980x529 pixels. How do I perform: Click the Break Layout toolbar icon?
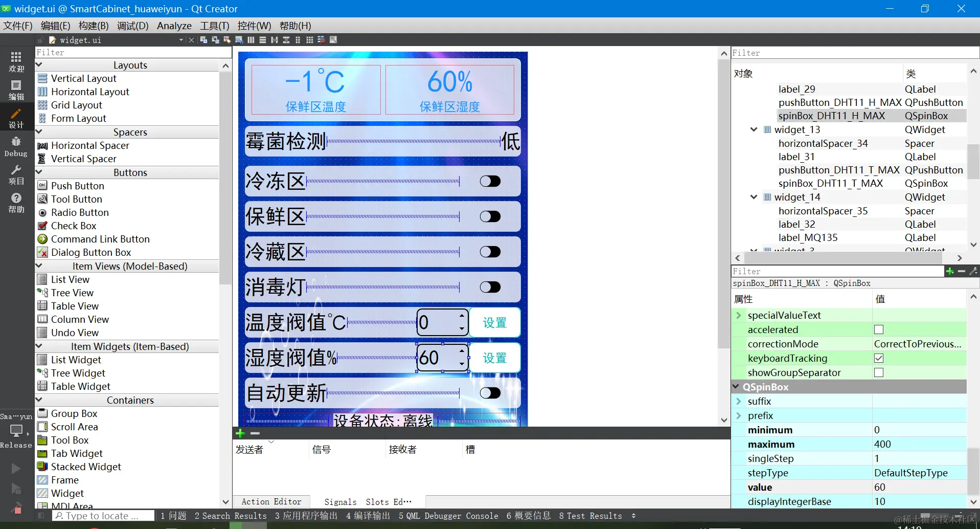322,40
